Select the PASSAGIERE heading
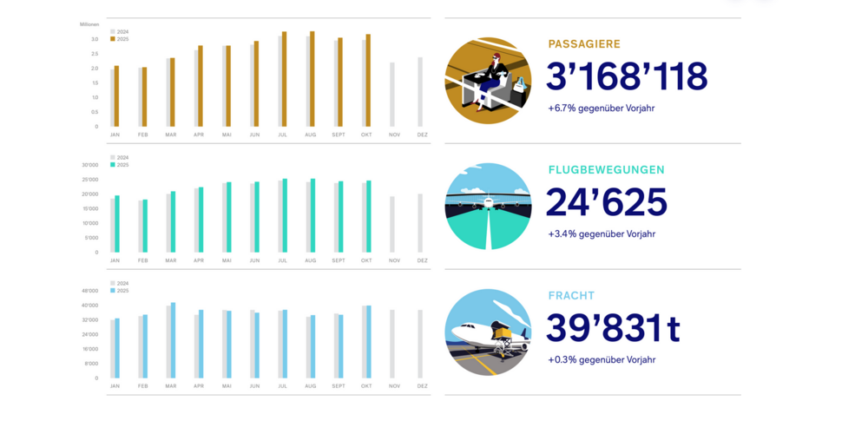 [584, 44]
